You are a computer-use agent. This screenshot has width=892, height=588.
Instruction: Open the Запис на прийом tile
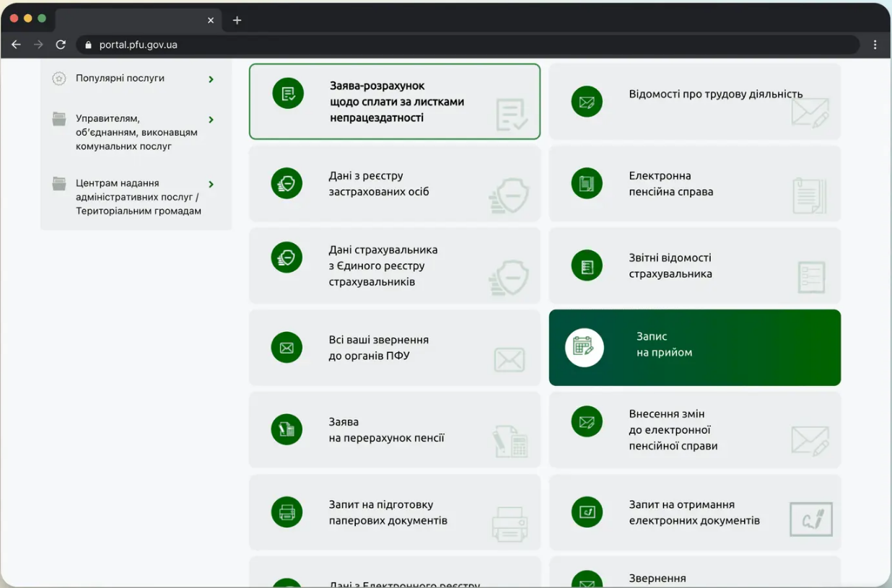[694, 347]
